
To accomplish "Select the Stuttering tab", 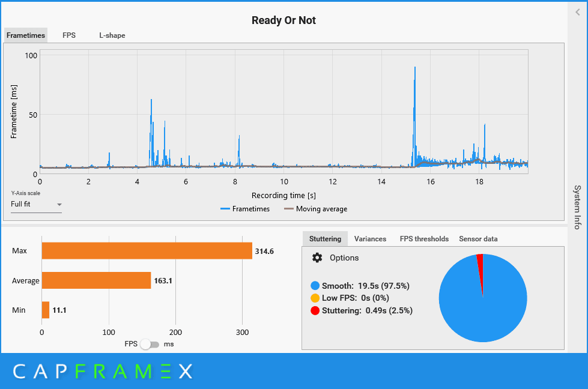I will tap(325, 239).
